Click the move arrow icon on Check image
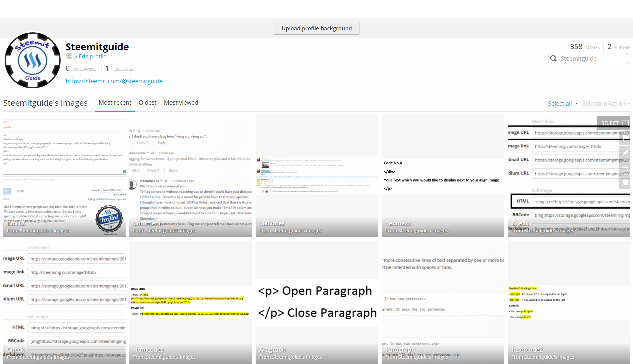 tap(625, 167)
